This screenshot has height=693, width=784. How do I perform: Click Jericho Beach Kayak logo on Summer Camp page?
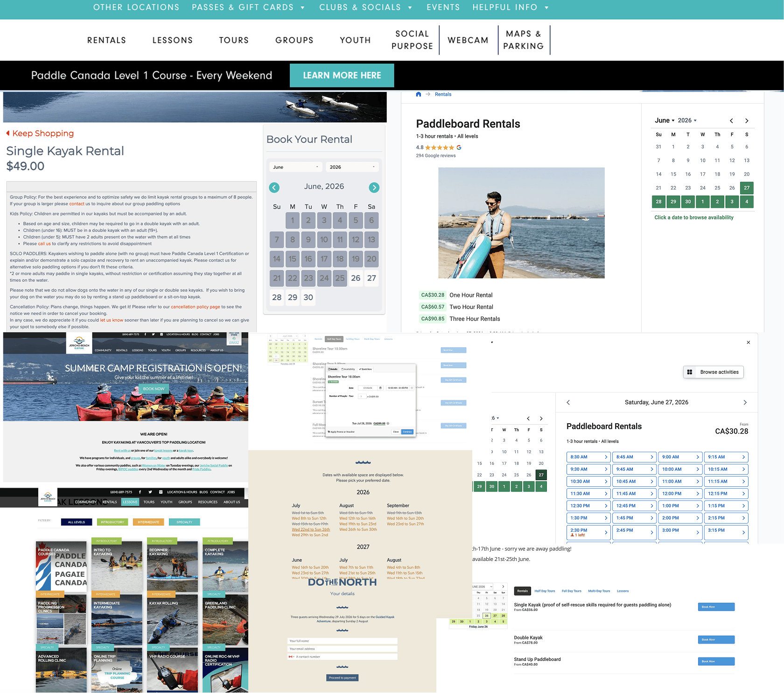[x=79, y=343]
